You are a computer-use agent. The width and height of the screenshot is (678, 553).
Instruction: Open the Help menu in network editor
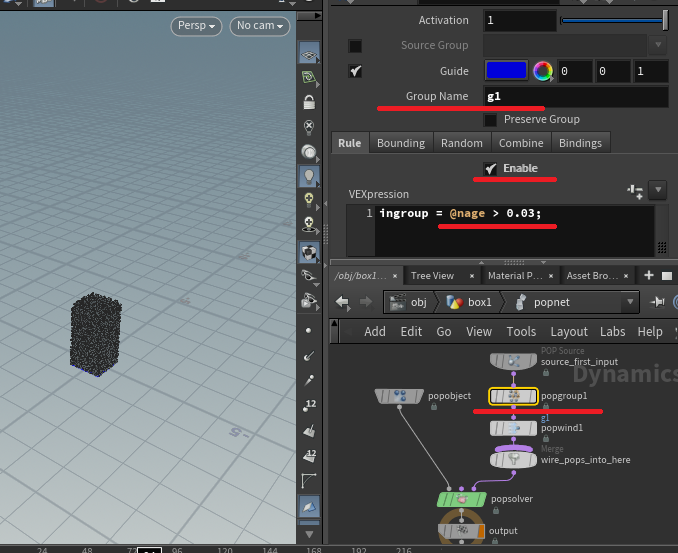(x=649, y=332)
